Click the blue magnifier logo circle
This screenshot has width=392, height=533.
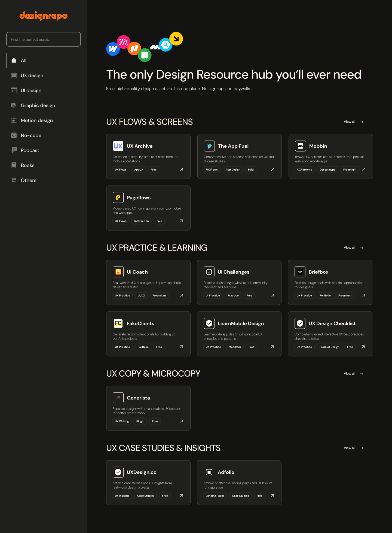tap(166, 45)
